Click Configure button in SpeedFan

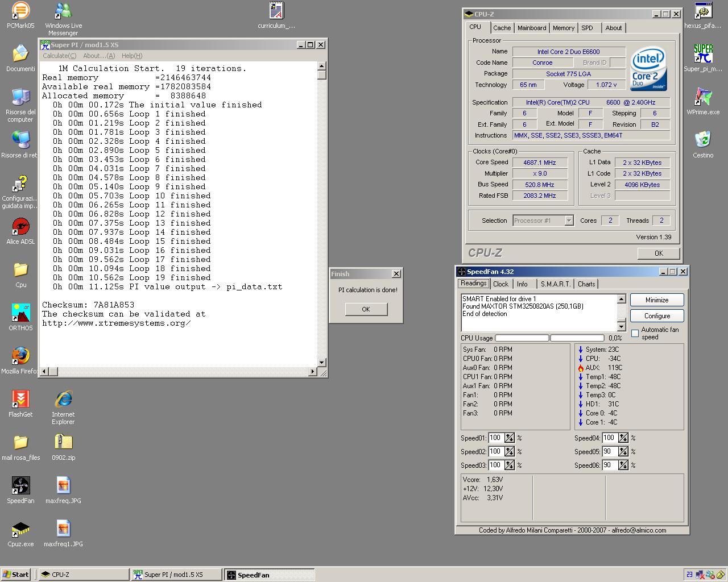click(657, 316)
